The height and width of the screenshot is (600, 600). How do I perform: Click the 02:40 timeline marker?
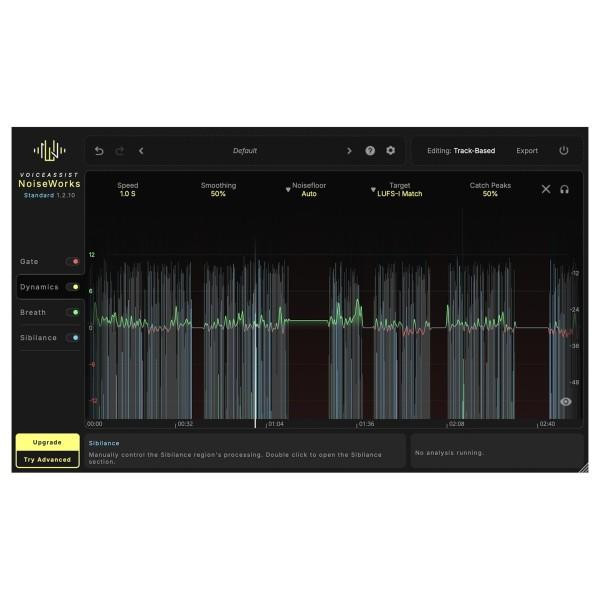[x=547, y=424]
